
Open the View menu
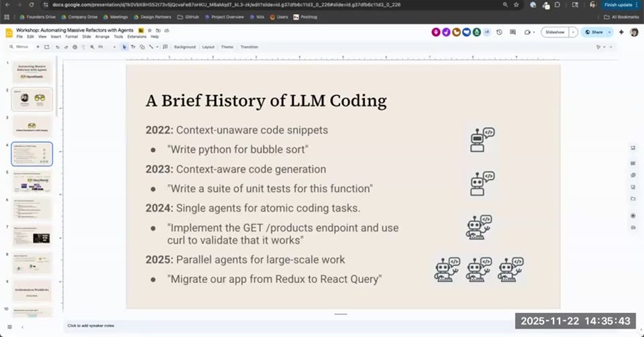tap(42, 36)
